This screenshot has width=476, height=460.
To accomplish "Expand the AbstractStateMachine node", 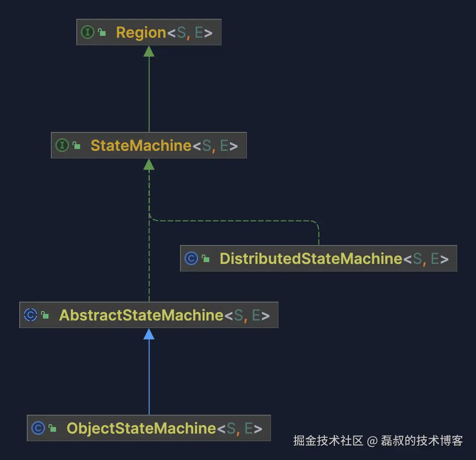I will [x=148, y=315].
